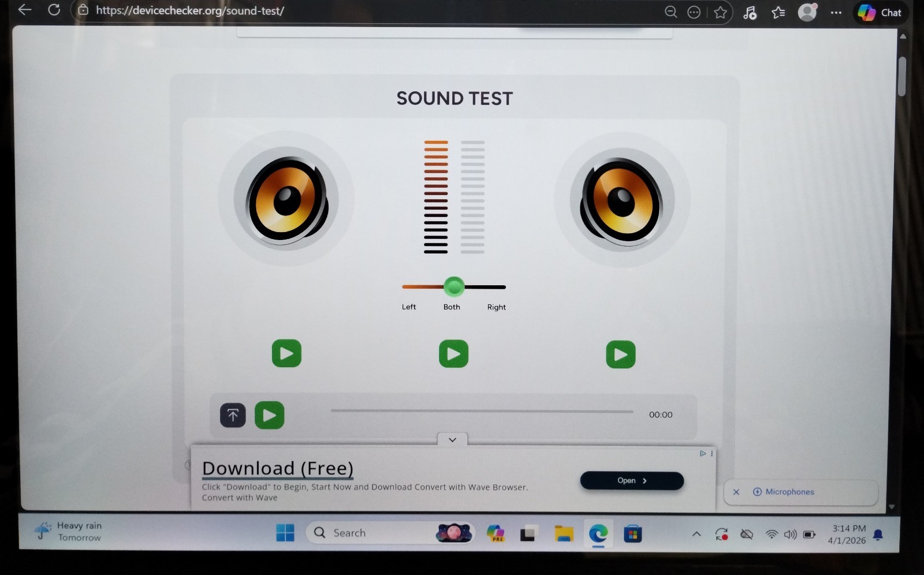The height and width of the screenshot is (575, 924).
Task: Open Copilot Chat sidebar
Action: 880,13
